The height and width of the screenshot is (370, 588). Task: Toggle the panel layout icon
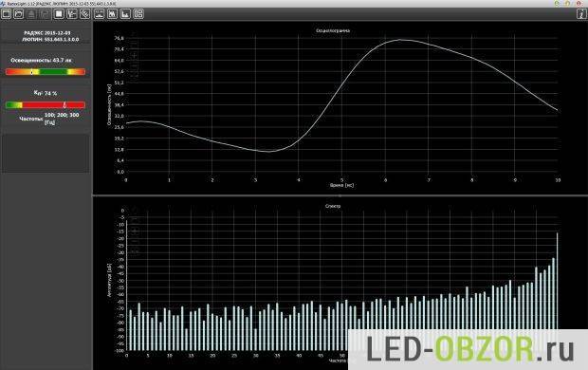138,14
